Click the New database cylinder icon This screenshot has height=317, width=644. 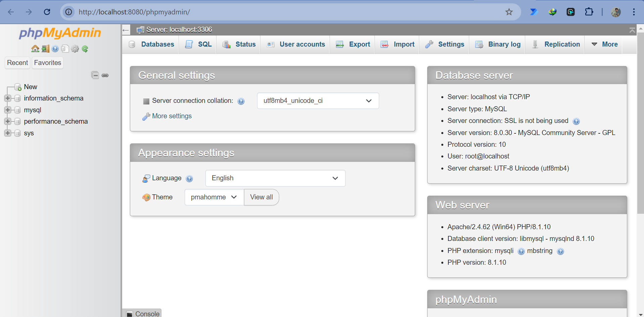pyautogui.click(x=18, y=87)
